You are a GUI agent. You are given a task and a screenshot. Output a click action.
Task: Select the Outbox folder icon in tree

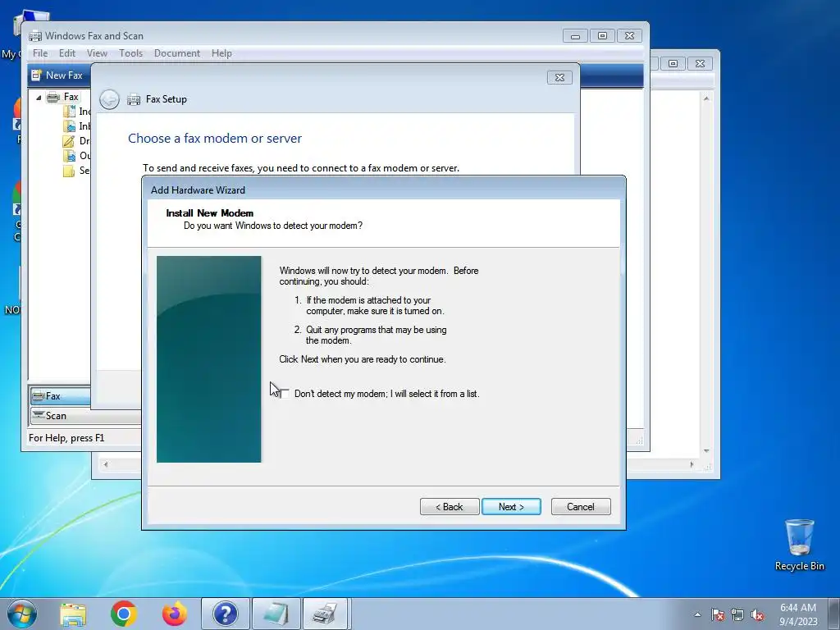tap(69, 156)
